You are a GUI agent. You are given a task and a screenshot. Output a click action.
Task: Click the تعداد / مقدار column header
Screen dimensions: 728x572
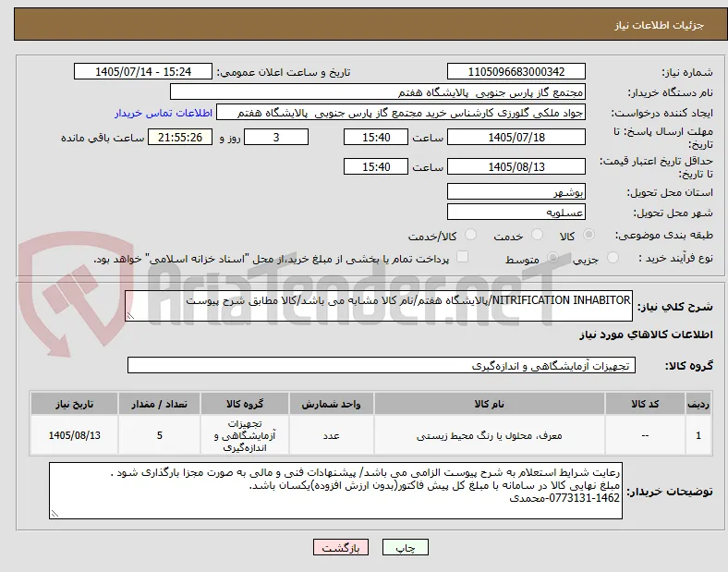click(x=159, y=404)
